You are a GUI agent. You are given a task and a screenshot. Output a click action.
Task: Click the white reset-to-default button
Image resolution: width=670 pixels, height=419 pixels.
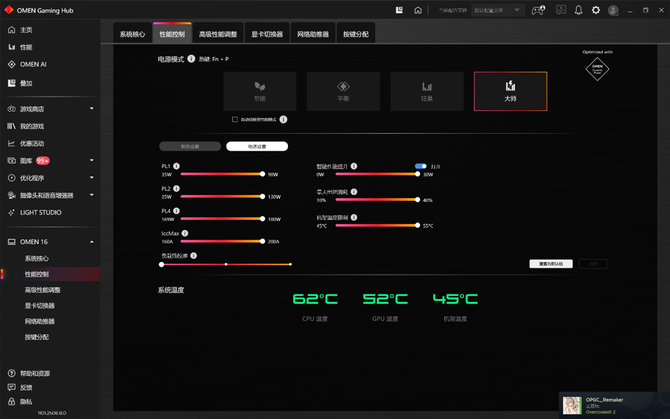coord(551,264)
